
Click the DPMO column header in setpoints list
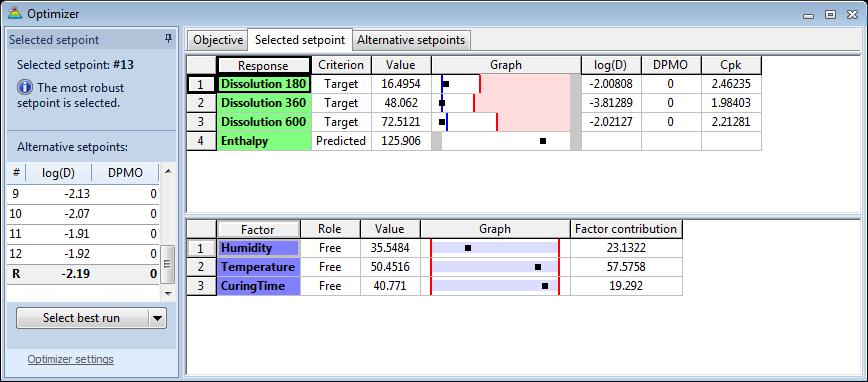[125, 173]
